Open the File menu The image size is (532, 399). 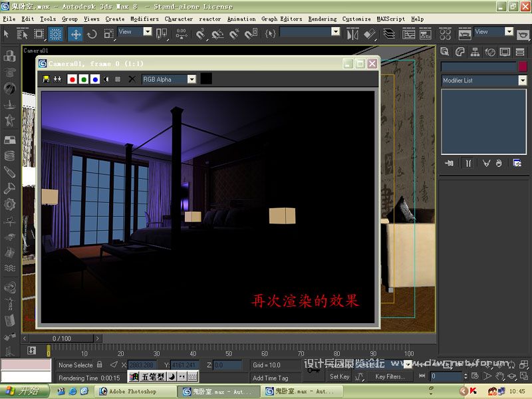click(9, 19)
